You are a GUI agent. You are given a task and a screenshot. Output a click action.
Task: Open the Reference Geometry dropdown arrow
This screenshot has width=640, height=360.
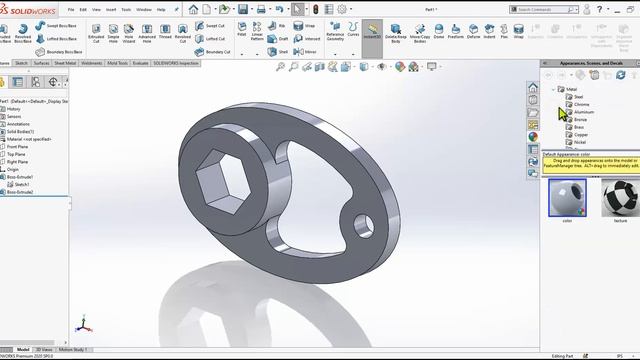pyautogui.click(x=335, y=54)
